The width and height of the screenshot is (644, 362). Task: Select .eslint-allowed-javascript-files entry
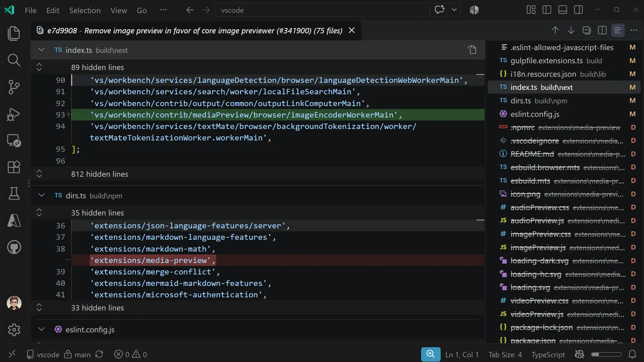[x=564, y=47]
